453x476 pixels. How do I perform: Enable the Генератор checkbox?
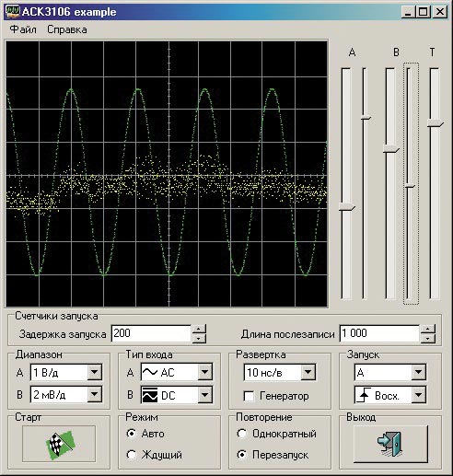[249, 396]
